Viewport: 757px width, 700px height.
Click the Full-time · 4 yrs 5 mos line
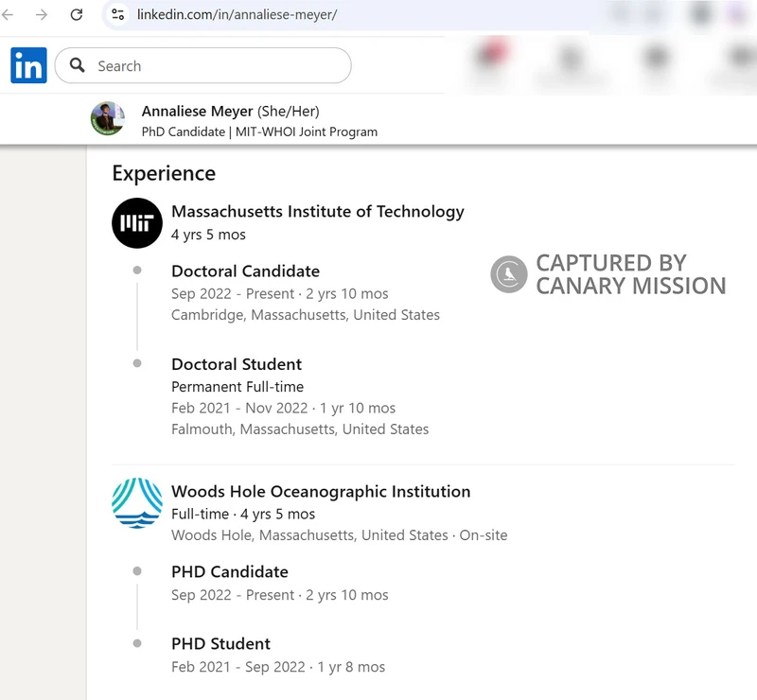[x=243, y=515]
